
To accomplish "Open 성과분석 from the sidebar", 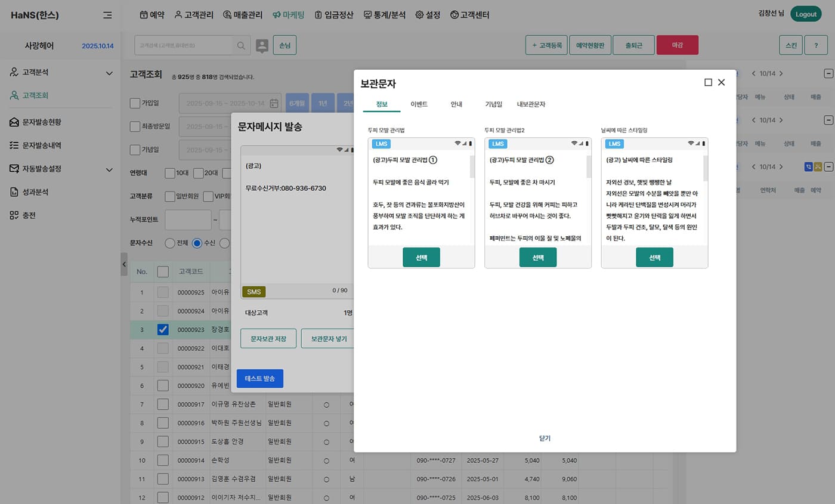I will click(35, 192).
